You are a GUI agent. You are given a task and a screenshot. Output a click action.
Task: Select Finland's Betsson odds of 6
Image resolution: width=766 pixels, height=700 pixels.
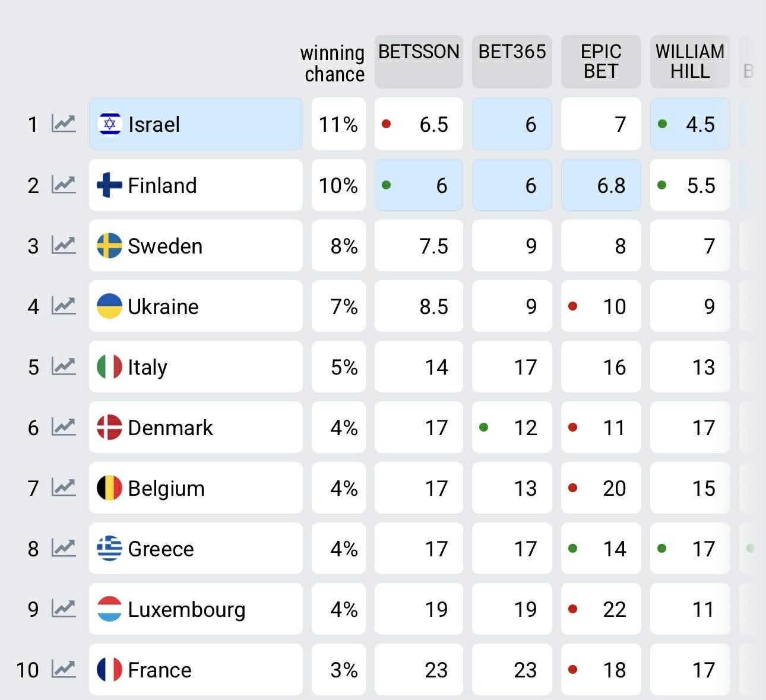[419, 185]
